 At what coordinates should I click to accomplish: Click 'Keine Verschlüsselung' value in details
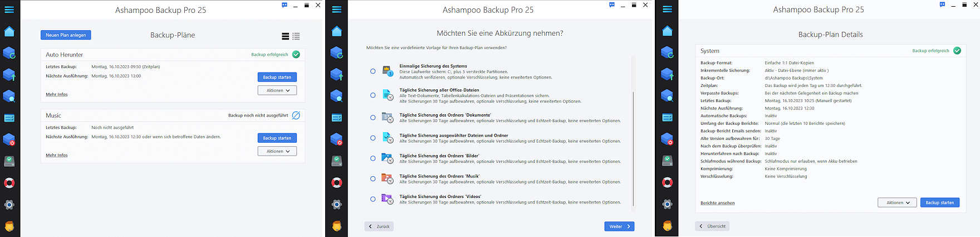[786, 176]
